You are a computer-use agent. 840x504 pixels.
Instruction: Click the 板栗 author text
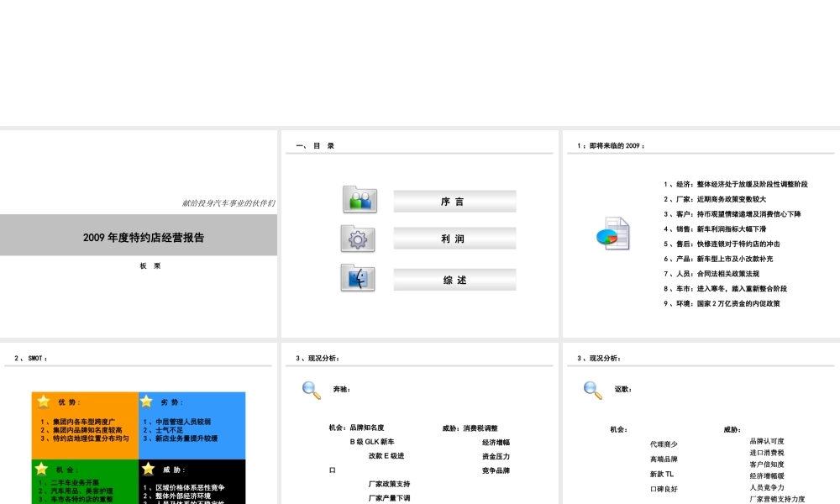point(150,265)
